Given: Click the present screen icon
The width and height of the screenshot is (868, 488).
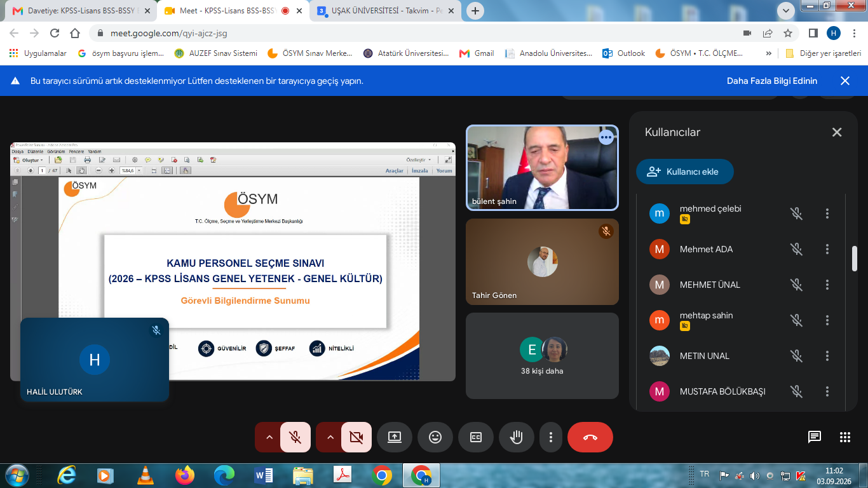Looking at the screenshot, I should coord(395,437).
